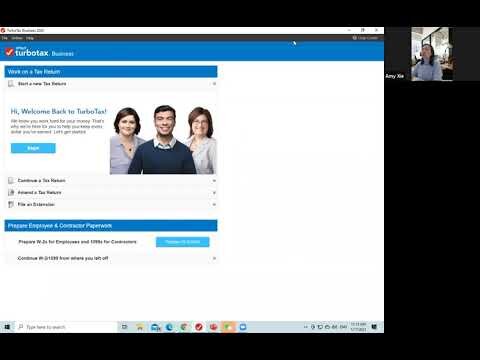
Task: Click the Start a new Tax Return document icon
Action: pyautogui.click(x=11, y=84)
